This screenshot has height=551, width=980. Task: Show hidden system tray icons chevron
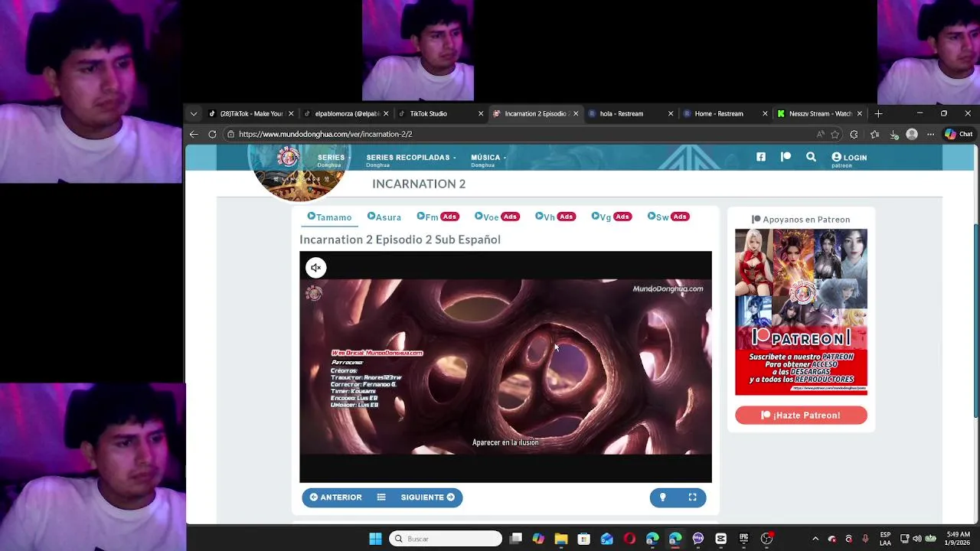tap(815, 539)
